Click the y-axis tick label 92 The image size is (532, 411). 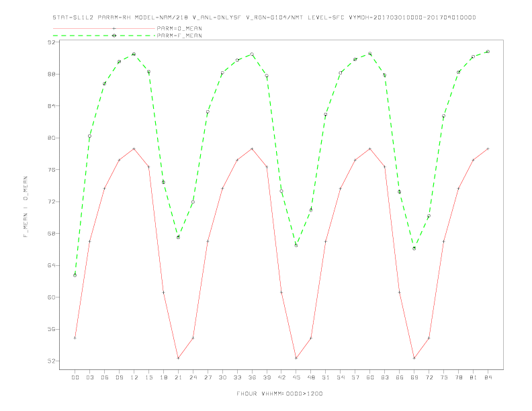click(52, 42)
